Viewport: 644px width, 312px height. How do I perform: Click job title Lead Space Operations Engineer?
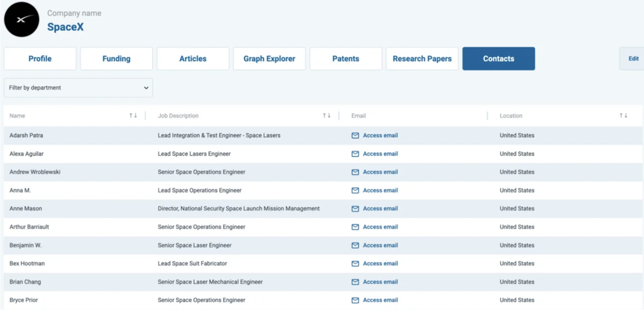[x=200, y=191]
